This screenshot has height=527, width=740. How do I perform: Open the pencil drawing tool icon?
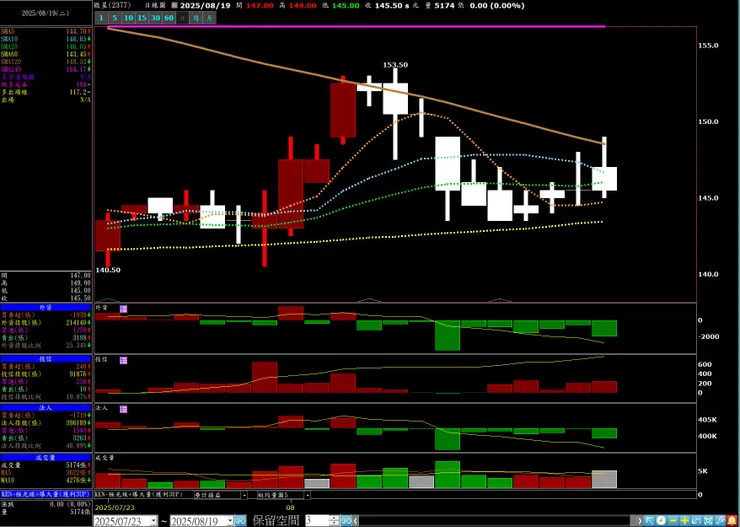(x=720, y=521)
